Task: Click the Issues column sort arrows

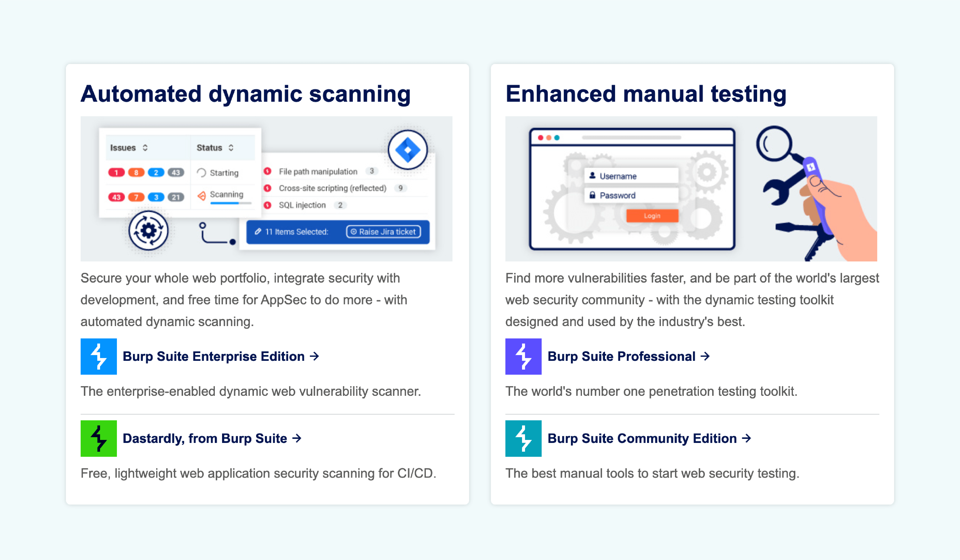Action: (x=145, y=148)
